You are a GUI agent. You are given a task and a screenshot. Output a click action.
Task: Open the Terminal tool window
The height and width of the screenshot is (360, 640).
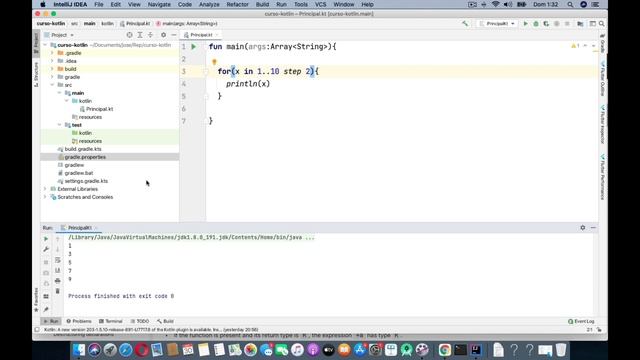point(111,321)
